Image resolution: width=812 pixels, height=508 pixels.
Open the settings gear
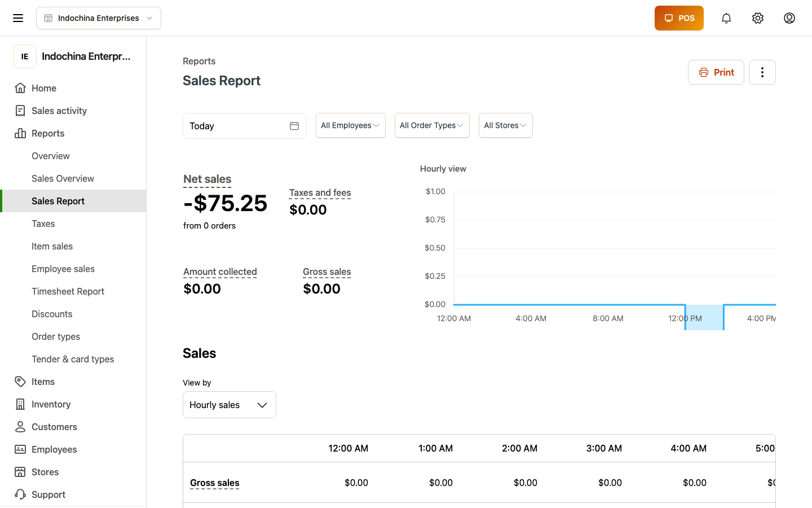click(x=758, y=18)
